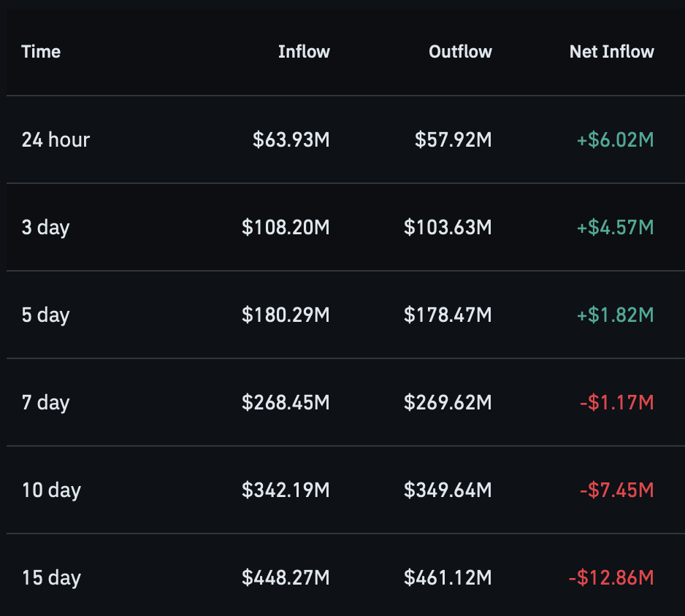The height and width of the screenshot is (616, 685).
Task: Click the $108.20M inflow value
Action: [x=286, y=228]
